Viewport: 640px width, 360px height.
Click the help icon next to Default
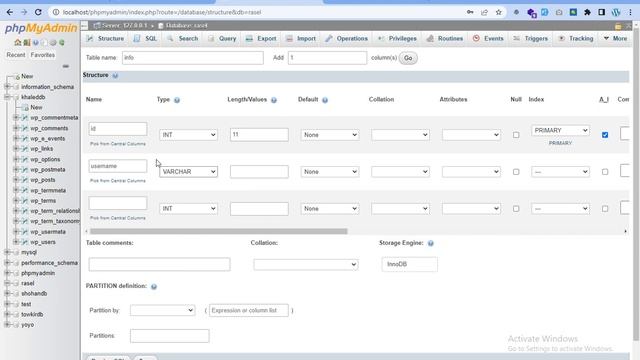point(325,100)
